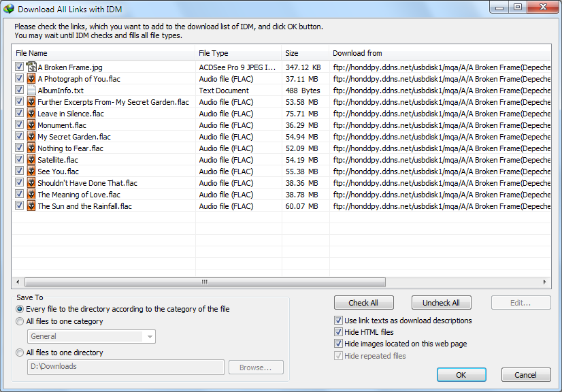Select Every file to directory by category option
This screenshot has width=562, height=392.
pos(20,309)
